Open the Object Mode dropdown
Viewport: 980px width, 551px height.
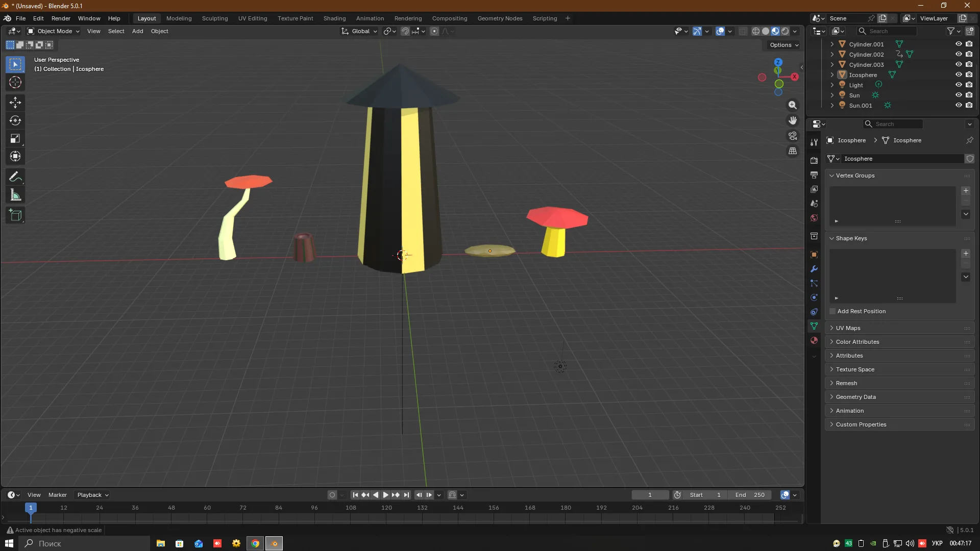coord(53,31)
